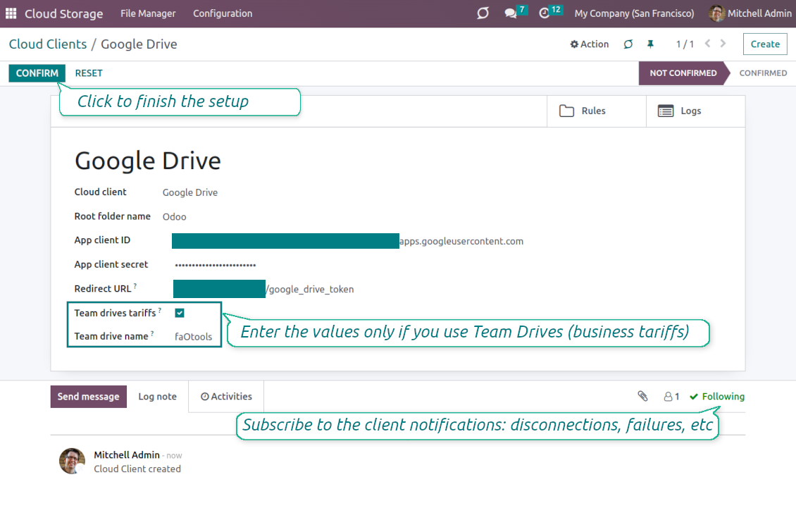Toggle the Team drives tariffs checkbox
Viewport: 796px width, 532px height.
coord(180,313)
